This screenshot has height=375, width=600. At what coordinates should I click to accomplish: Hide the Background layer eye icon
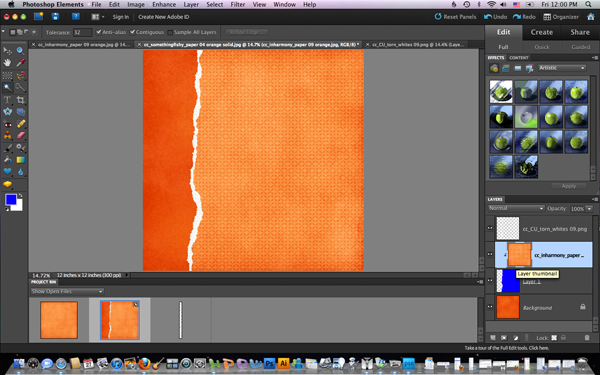pyautogui.click(x=490, y=307)
